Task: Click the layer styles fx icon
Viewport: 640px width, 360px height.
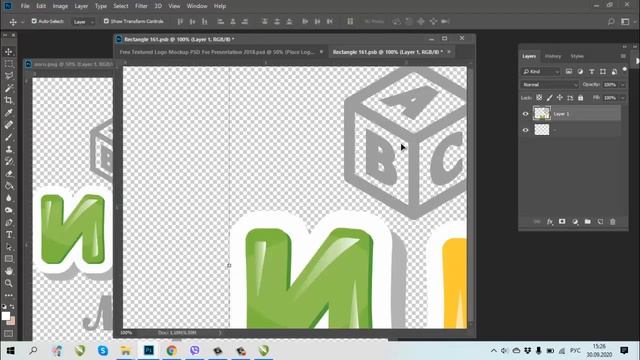Action: 550,222
